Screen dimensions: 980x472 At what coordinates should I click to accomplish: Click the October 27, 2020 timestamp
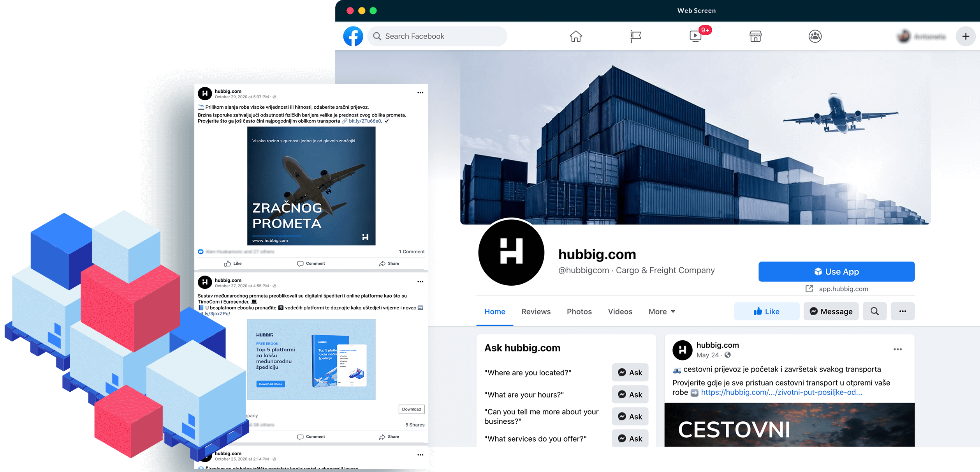coord(242,286)
